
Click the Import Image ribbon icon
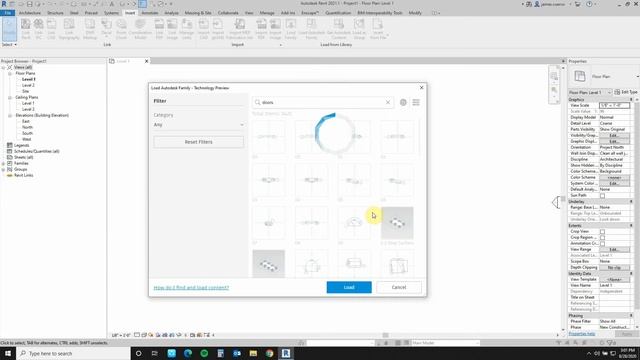275,29
